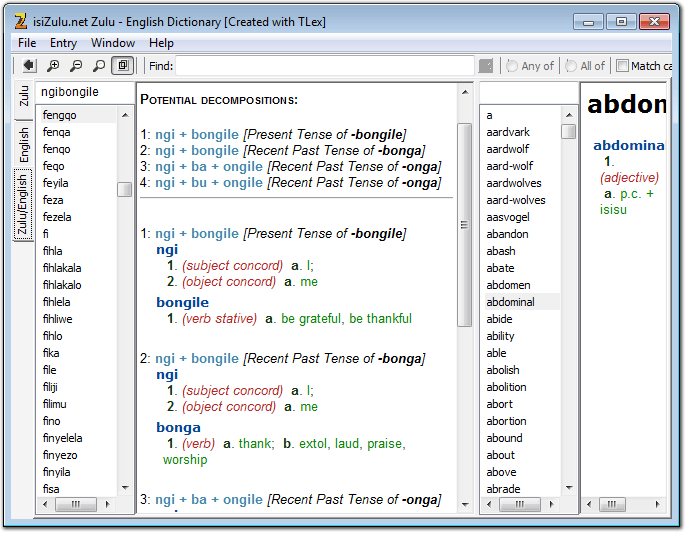Click 'be grateful, be thankful' translation
The width and height of the screenshot is (687, 534).
346,319
